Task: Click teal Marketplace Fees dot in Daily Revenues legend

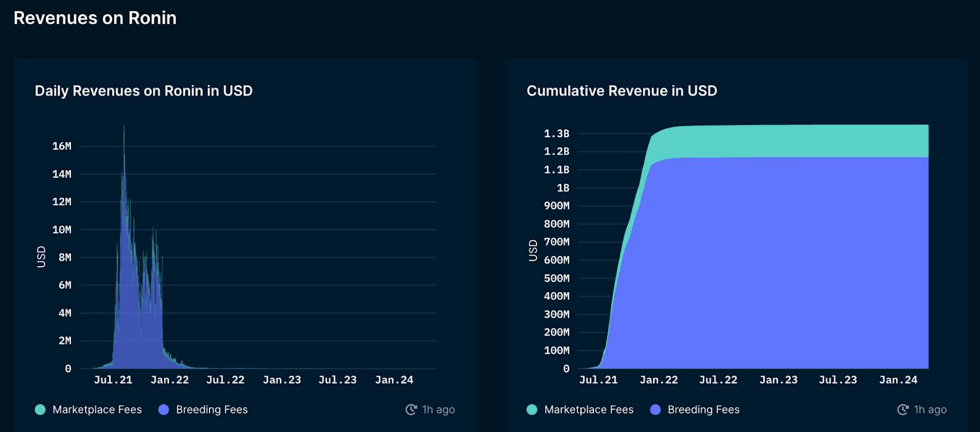Action: pos(40,410)
